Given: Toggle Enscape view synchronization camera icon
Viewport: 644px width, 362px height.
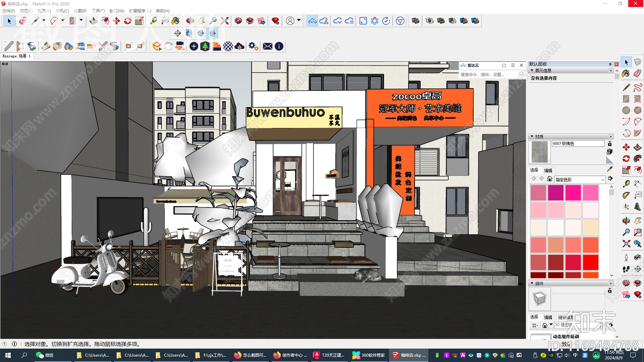Looking at the screenshot, I should click(180, 46).
